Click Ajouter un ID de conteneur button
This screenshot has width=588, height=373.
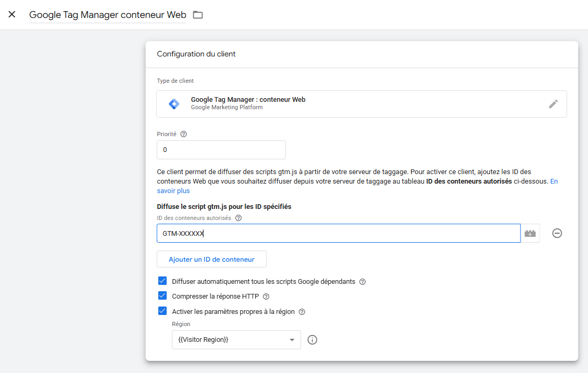click(211, 259)
